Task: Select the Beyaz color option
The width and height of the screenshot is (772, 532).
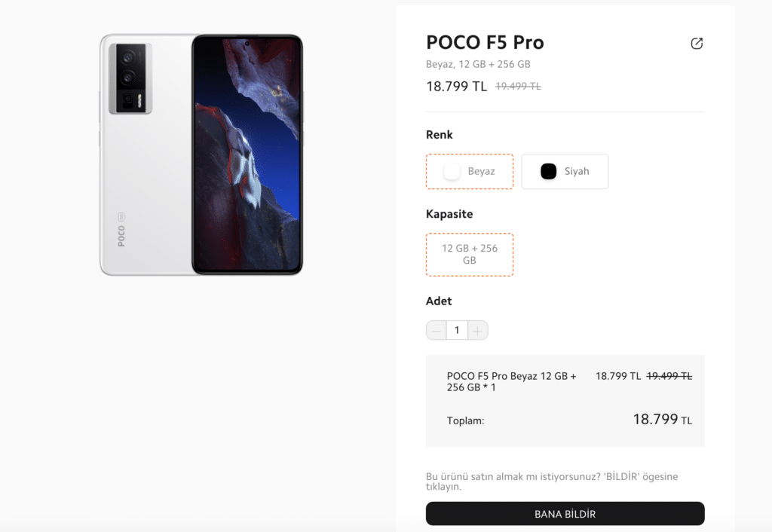Action: (x=470, y=171)
